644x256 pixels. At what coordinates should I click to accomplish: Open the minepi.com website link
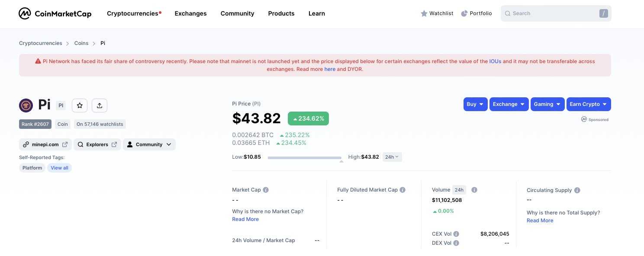[x=45, y=144]
